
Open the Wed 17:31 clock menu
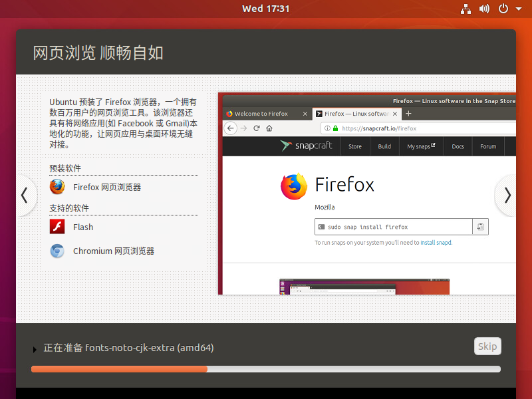point(265,9)
